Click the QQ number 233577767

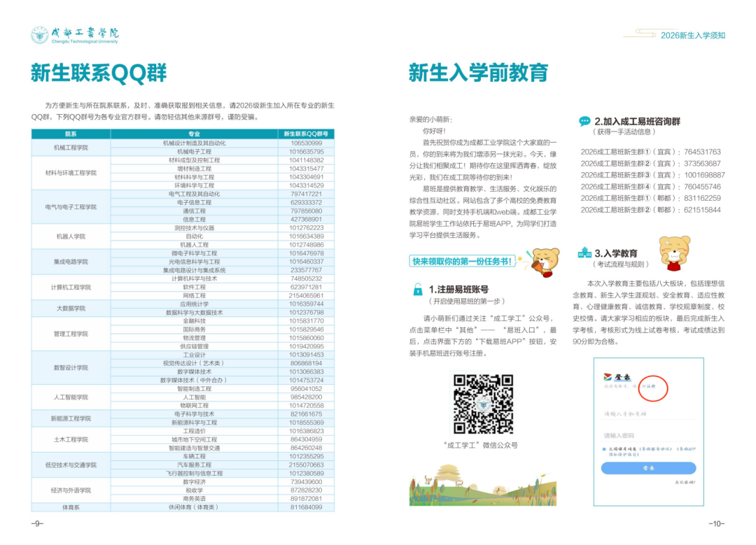click(x=306, y=270)
